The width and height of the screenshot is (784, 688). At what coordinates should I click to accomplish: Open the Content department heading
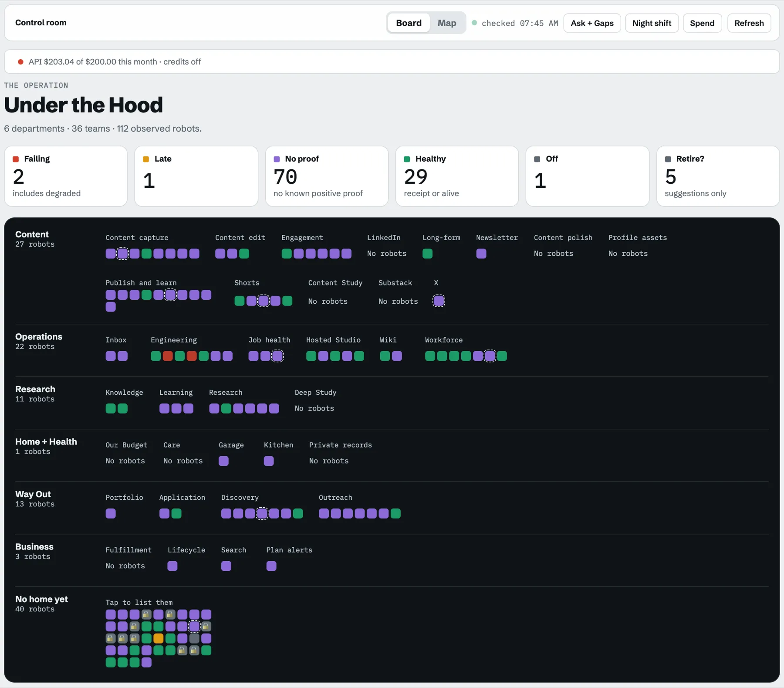click(x=32, y=234)
